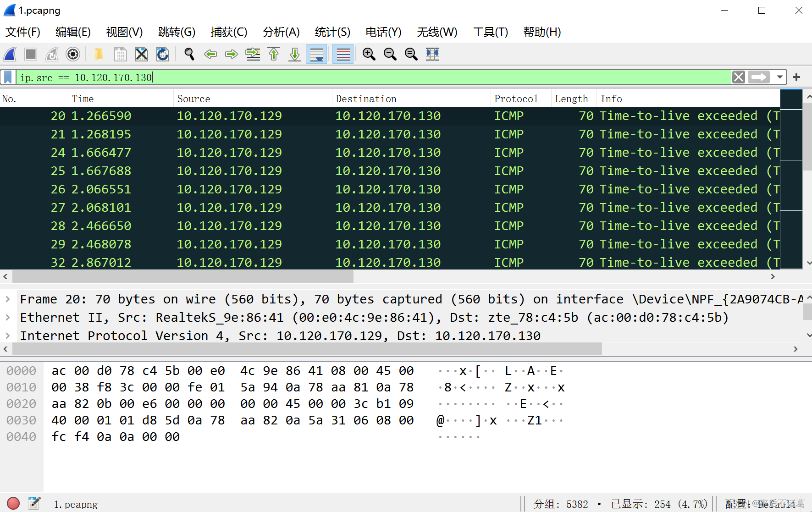This screenshot has height=512, width=812.
Task: Open the 电话(Y) menu
Action: 383,32
